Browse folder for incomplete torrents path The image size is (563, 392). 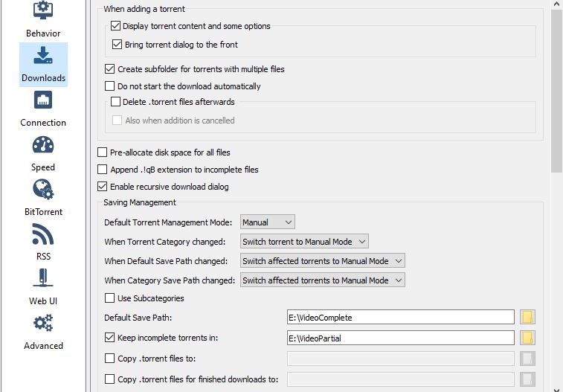pos(527,338)
